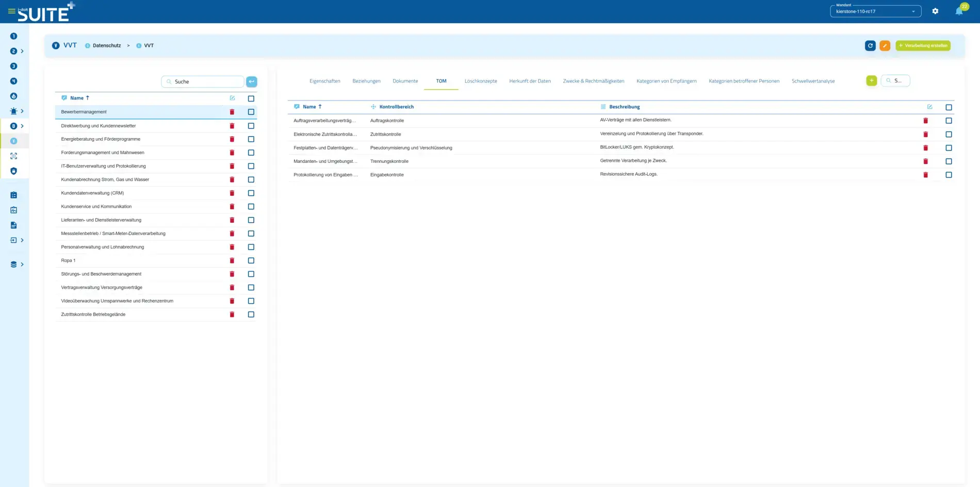Open the database stack icon in the sidebar
The width and height of the screenshot is (980, 487).
(x=14, y=264)
